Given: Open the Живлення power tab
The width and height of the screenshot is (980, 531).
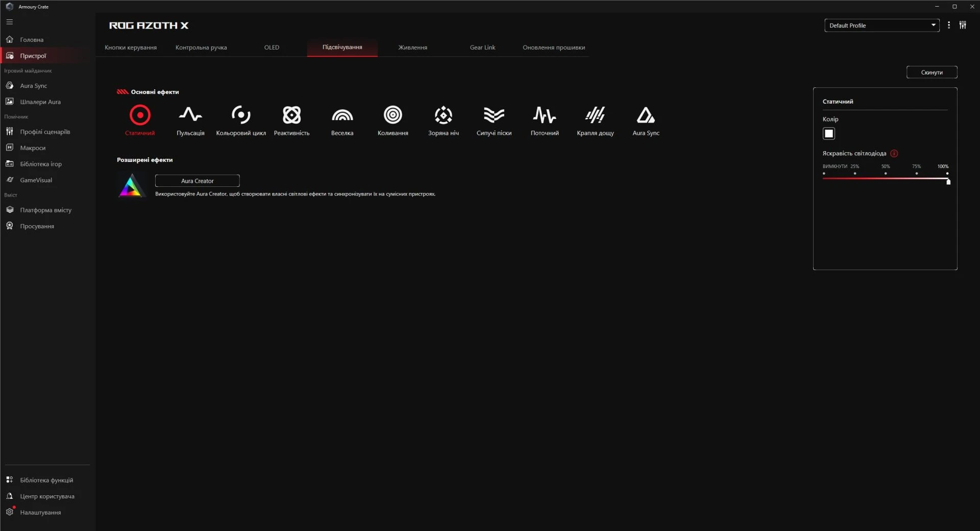Looking at the screenshot, I should tap(412, 47).
